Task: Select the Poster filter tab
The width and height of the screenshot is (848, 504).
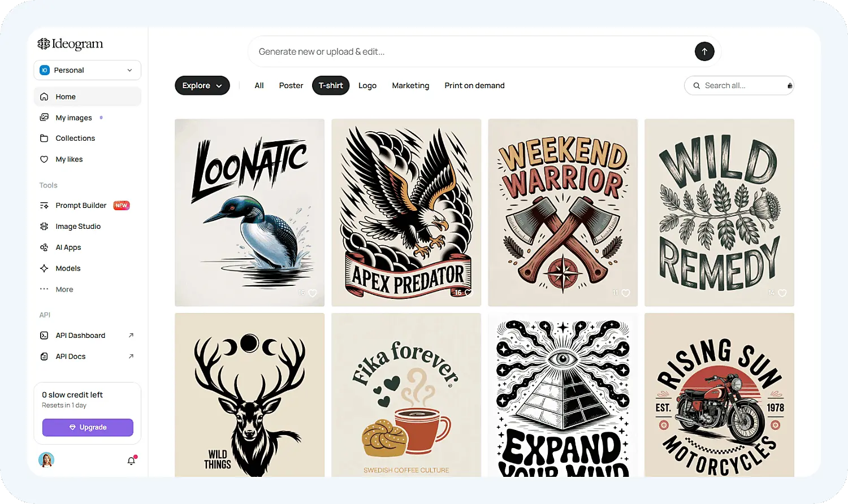Action: pyautogui.click(x=291, y=85)
